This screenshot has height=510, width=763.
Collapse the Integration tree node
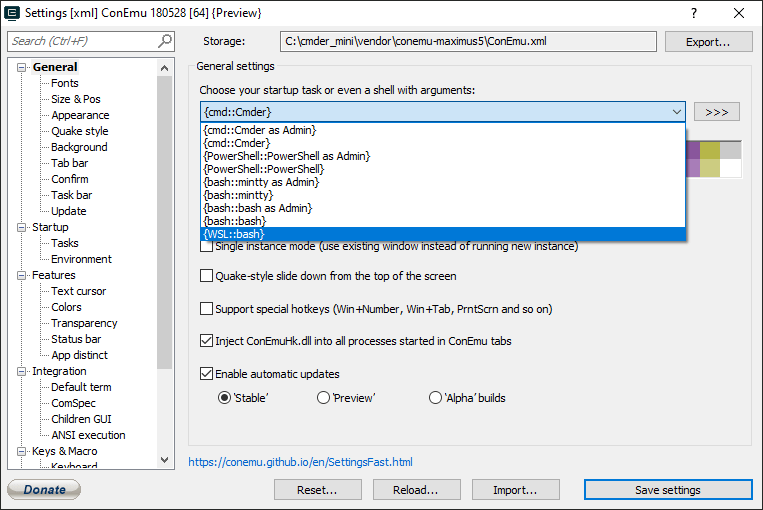21,371
